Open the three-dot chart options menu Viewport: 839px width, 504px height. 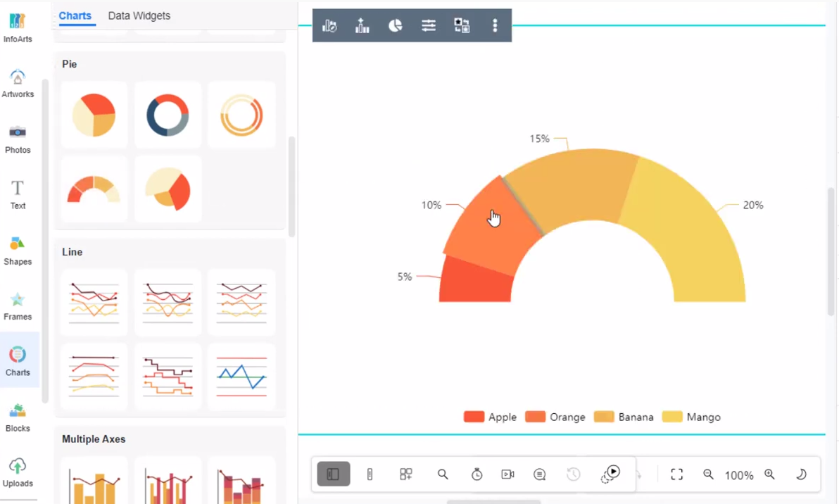(495, 25)
